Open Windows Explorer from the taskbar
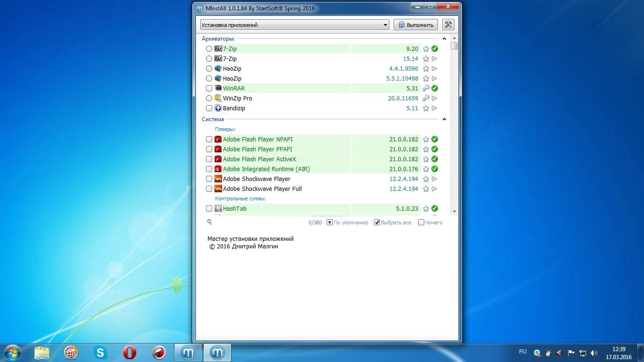Viewport: 644px width, 362px height. pos(41,352)
